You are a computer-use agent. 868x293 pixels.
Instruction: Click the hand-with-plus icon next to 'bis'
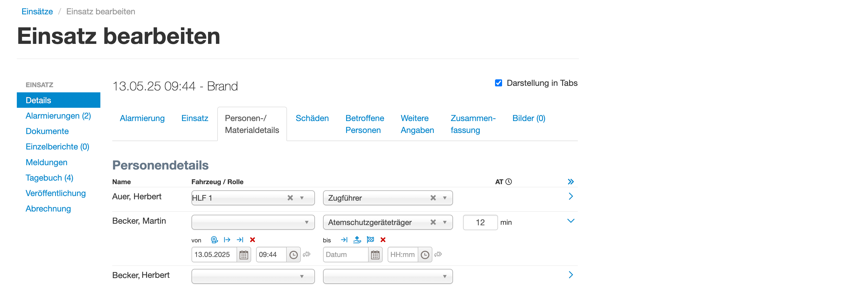pos(357,239)
